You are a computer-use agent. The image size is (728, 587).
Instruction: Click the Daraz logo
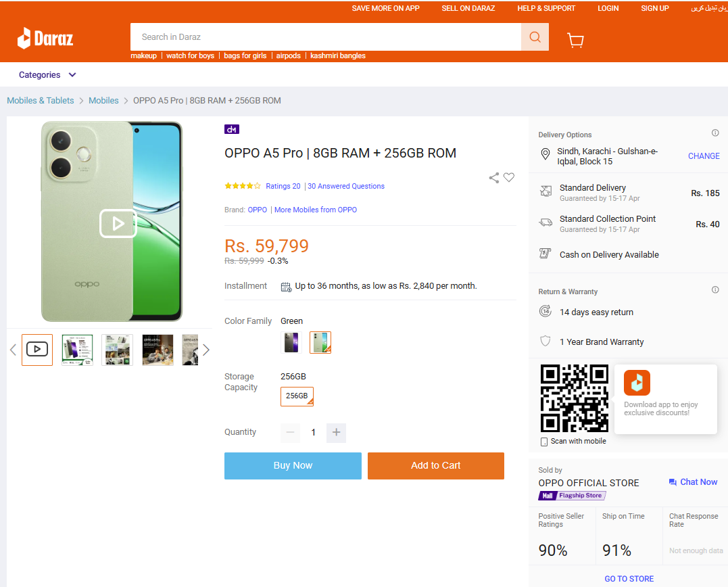coord(45,38)
